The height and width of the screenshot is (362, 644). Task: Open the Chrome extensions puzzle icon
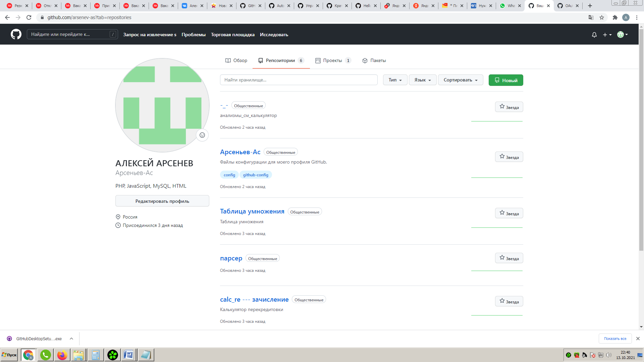pyautogui.click(x=615, y=17)
